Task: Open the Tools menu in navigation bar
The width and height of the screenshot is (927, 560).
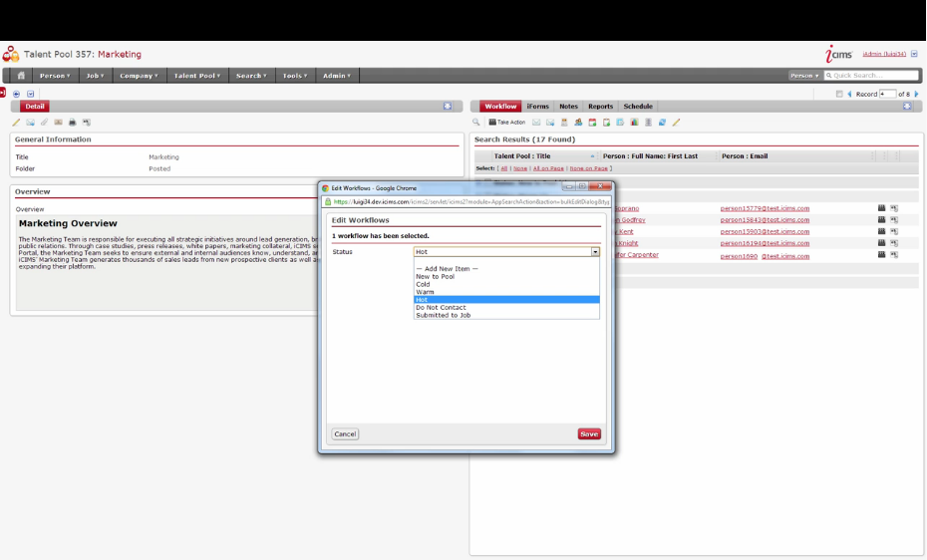Action: (295, 76)
